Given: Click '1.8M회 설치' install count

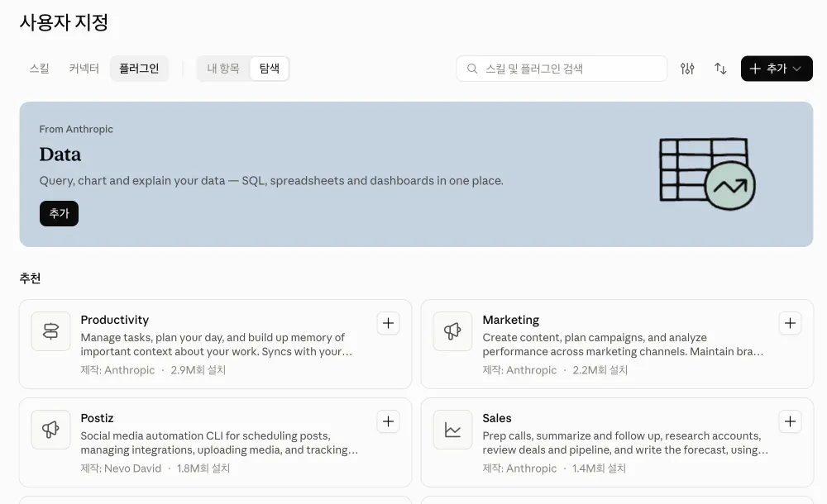Looking at the screenshot, I should 203,468.
